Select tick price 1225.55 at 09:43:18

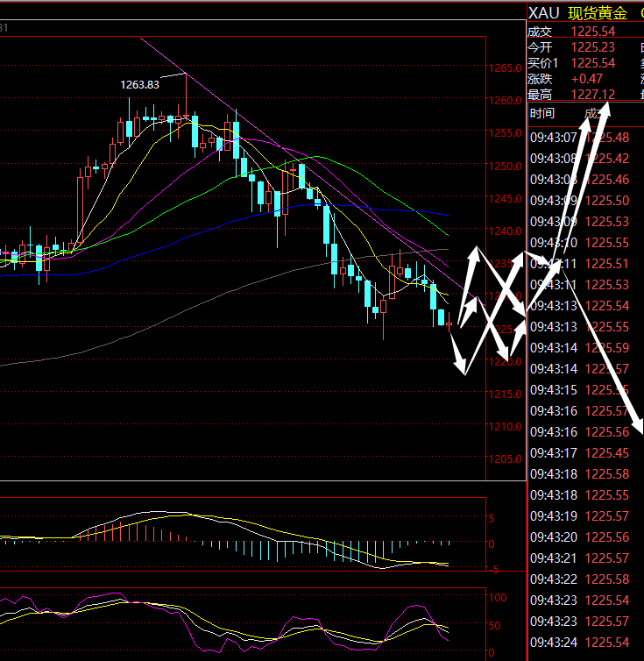[x=607, y=495]
